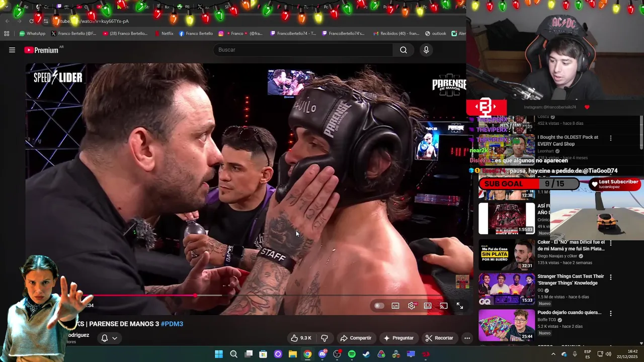The width and height of the screenshot is (644, 362).
Task: Open the WhatsApp bookmark
Action: (x=32, y=34)
